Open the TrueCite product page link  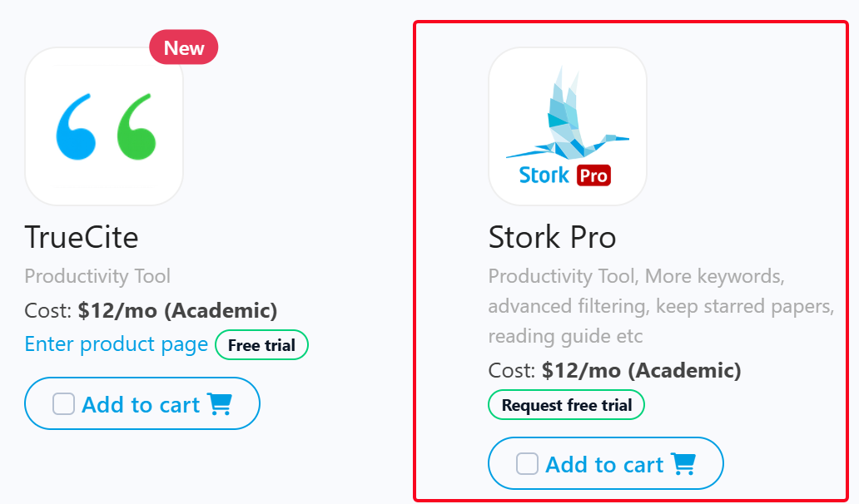click(117, 344)
